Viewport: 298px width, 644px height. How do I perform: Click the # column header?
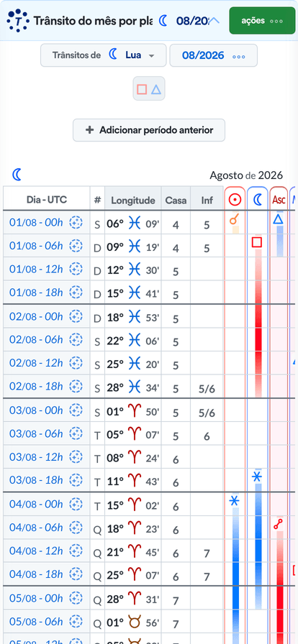pyautogui.click(x=97, y=200)
